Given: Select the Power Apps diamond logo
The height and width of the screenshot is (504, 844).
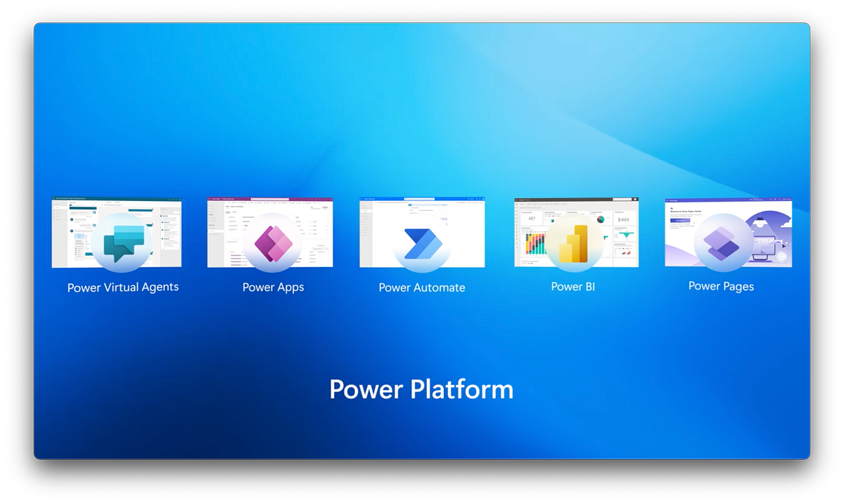Looking at the screenshot, I should (x=273, y=243).
